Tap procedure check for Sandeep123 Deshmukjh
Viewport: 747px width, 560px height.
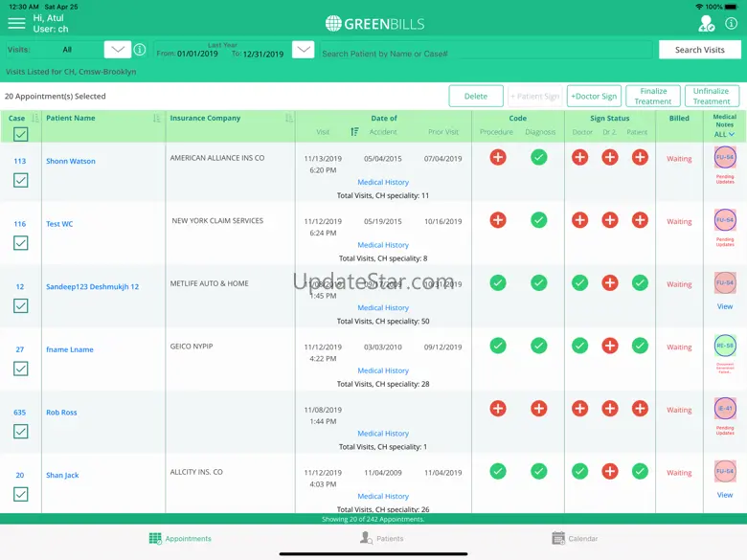[498, 282]
